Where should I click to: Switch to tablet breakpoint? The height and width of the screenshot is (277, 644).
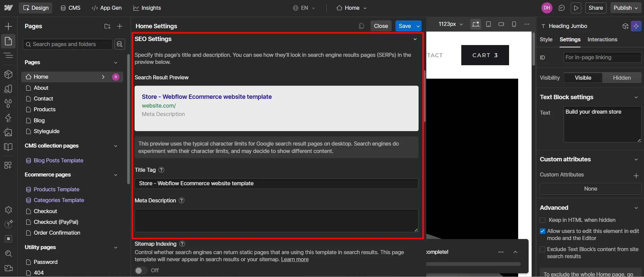coord(489,24)
